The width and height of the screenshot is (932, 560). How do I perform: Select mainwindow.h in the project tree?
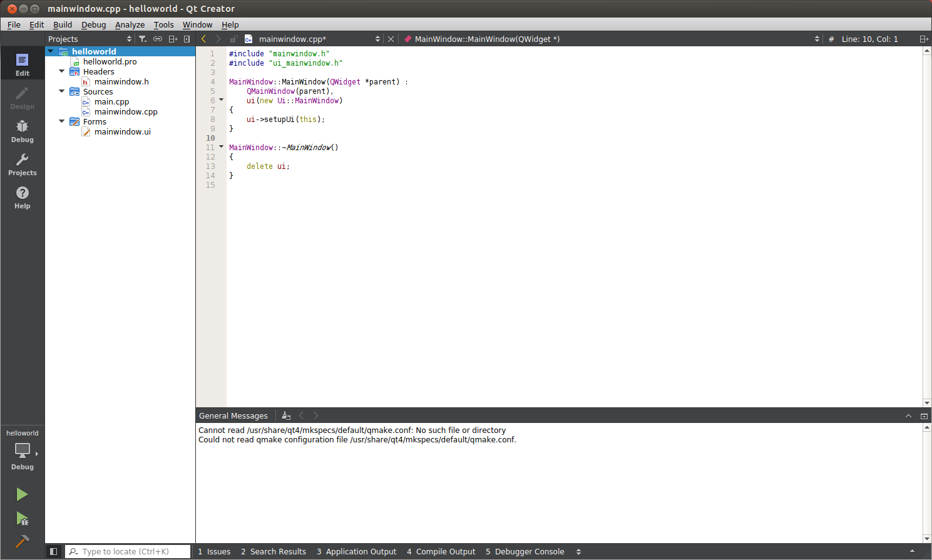(121, 81)
